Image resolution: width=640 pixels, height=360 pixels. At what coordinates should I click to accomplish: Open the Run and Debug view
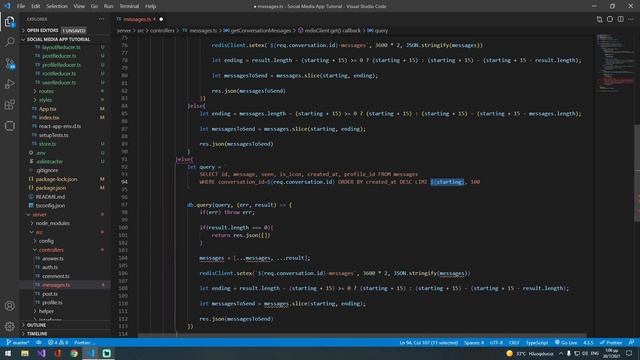(9, 84)
